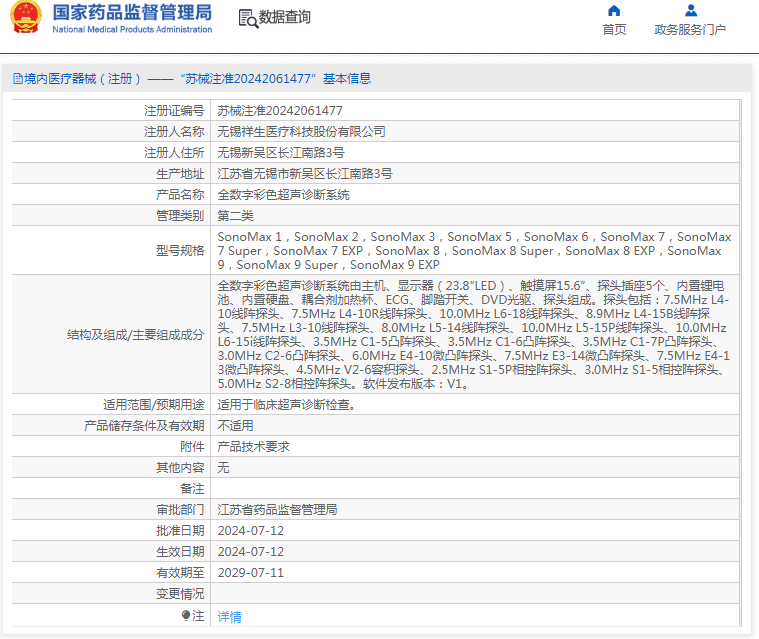Viewport: 759px width, 639px height.
Task: Click the 管理类别 label
Action: [180, 216]
